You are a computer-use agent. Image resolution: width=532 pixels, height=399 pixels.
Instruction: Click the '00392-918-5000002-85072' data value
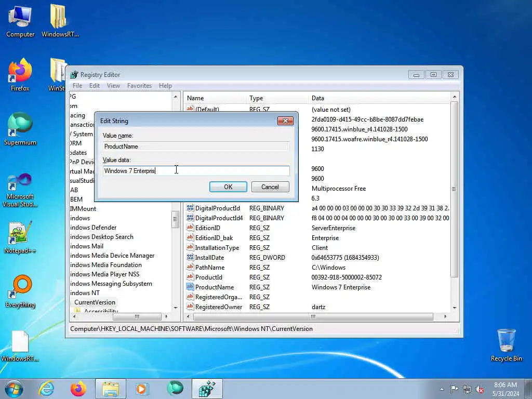point(347,277)
